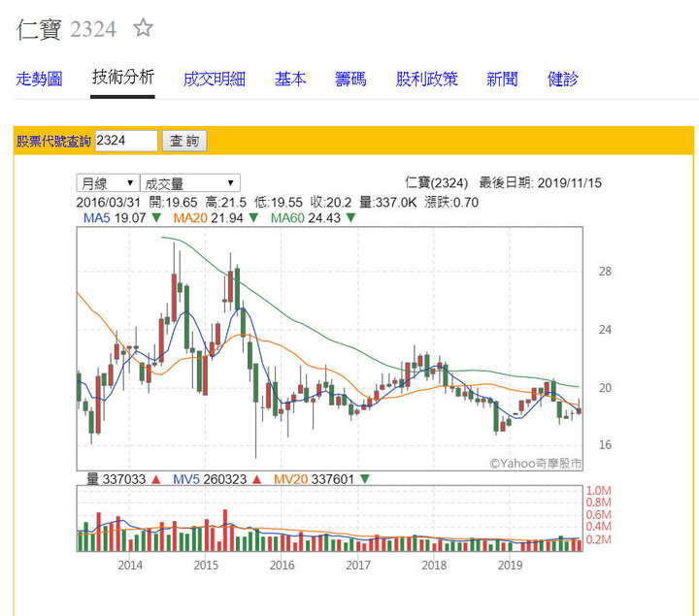Open the 健診 tab
This screenshot has height=616, width=699.
562,79
